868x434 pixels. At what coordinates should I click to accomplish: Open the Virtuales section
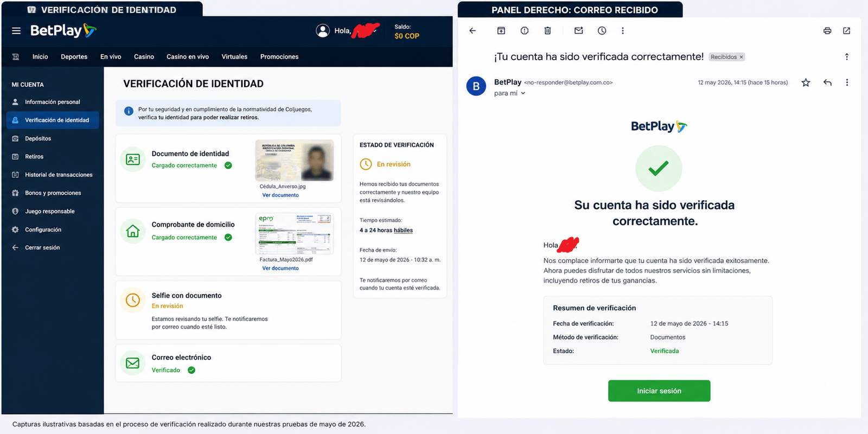[x=234, y=56]
